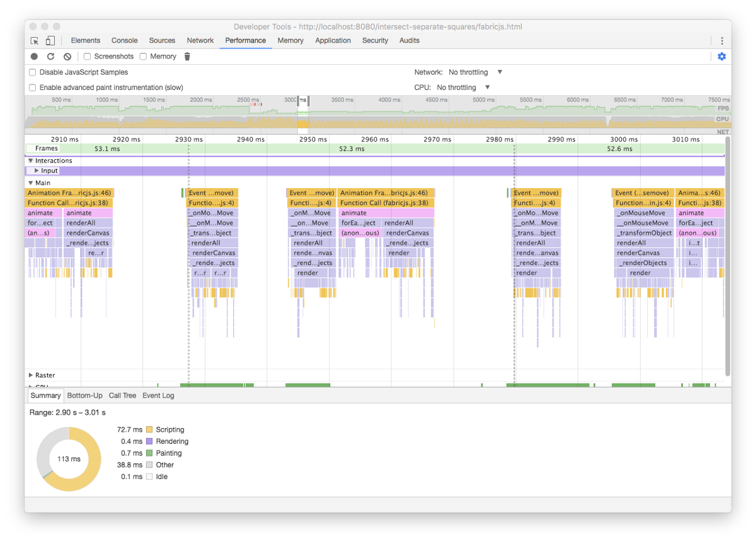Open the capture settings gear icon

click(721, 57)
